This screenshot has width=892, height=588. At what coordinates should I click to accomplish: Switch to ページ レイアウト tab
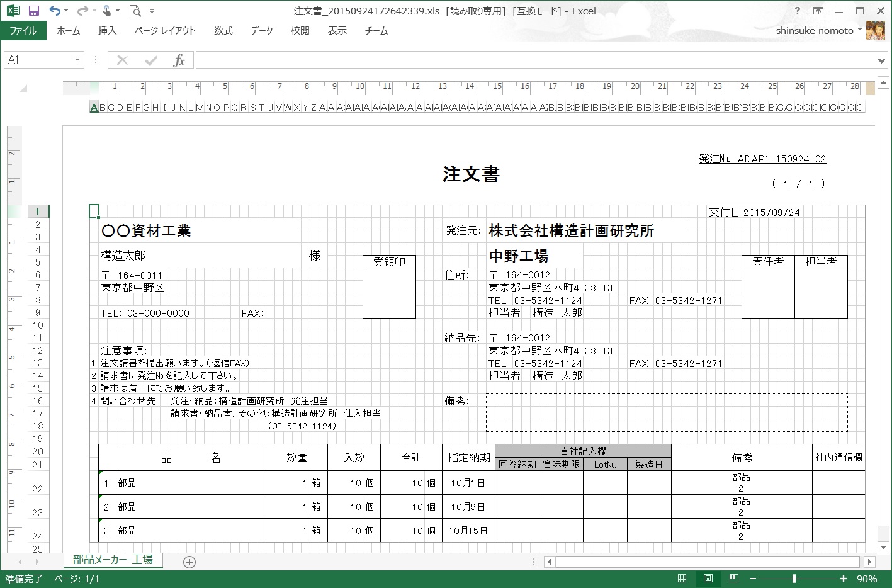coord(166,30)
